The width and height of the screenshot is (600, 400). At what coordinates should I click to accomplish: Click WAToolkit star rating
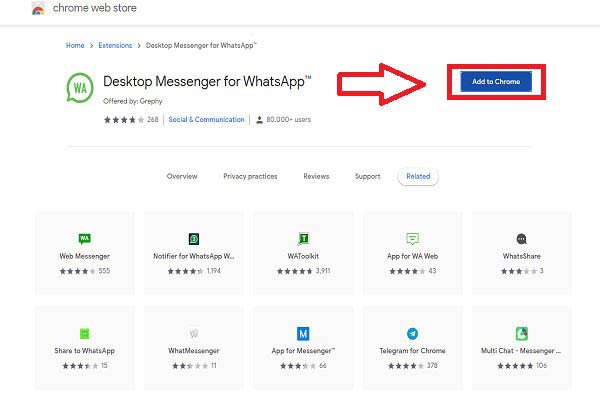click(x=294, y=271)
